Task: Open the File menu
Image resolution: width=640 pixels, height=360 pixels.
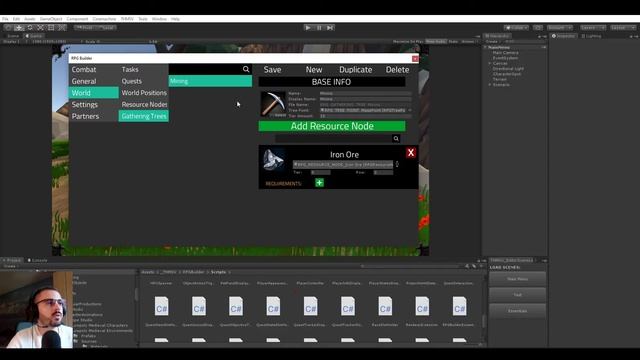Action: click(5, 19)
